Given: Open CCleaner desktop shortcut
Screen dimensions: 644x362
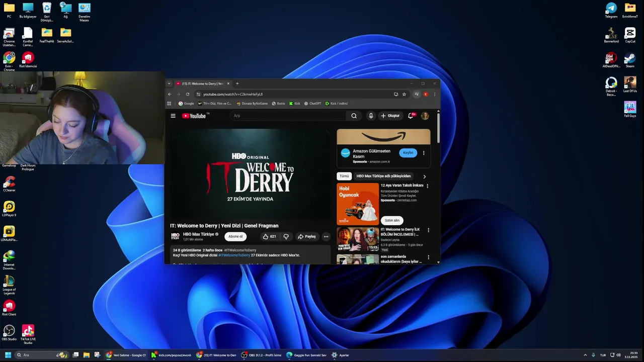Looking at the screenshot, I should (x=9, y=184).
